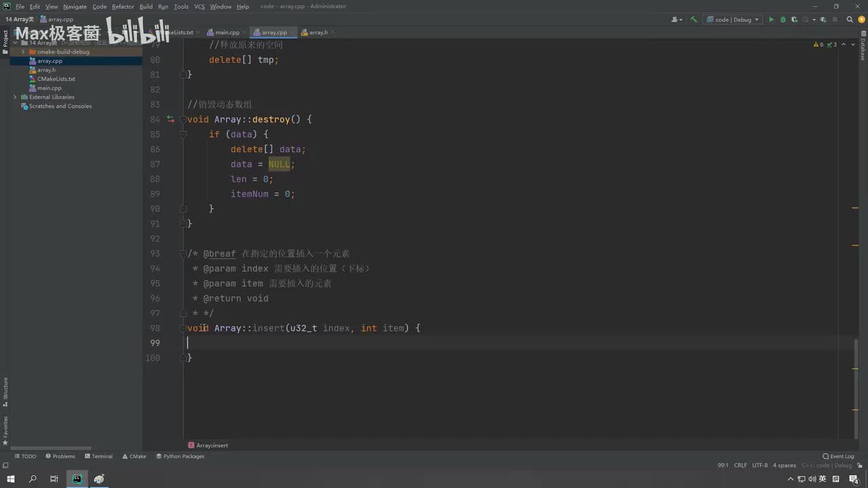Click the tool window quick access icon in status bar
This screenshot has width=868, height=488.
pyautogui.click(x=5, y=466)
